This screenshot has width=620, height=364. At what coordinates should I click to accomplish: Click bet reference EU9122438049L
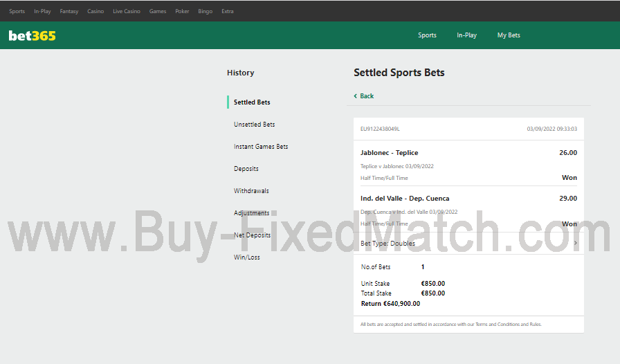click(380, 129)
